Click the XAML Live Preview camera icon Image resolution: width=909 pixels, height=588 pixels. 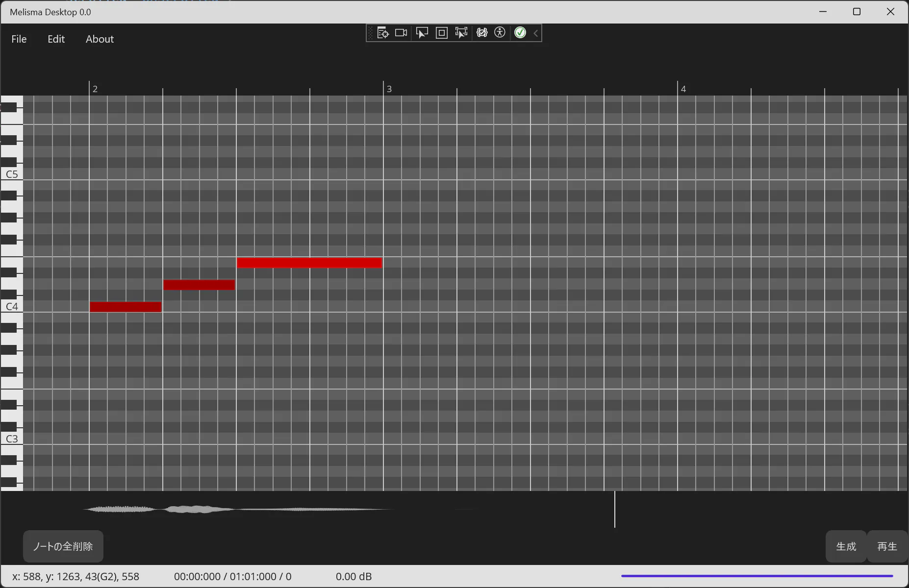[x=401, y=33]
